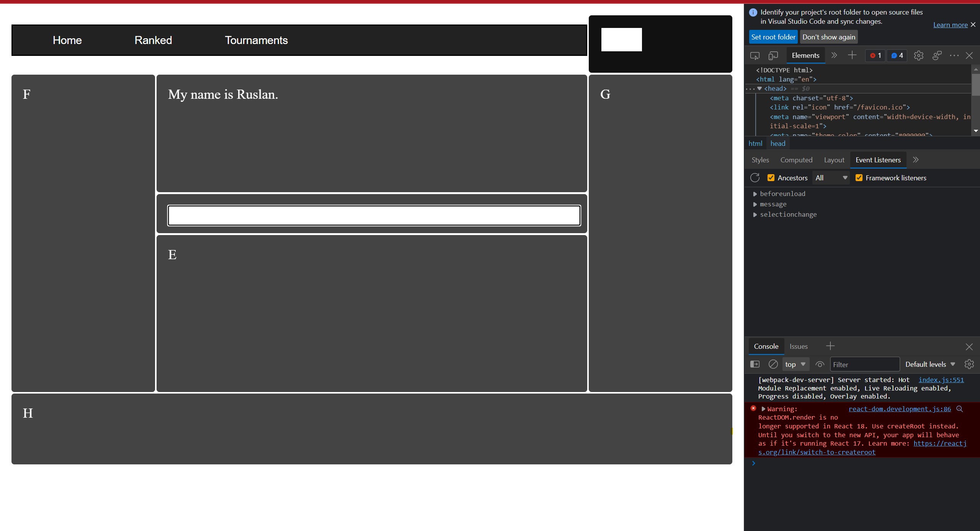The height and width of the screenshot is (531, 980).
Task: Select html in the DOM breadcrumb
Action: click(x=755, y=144)
